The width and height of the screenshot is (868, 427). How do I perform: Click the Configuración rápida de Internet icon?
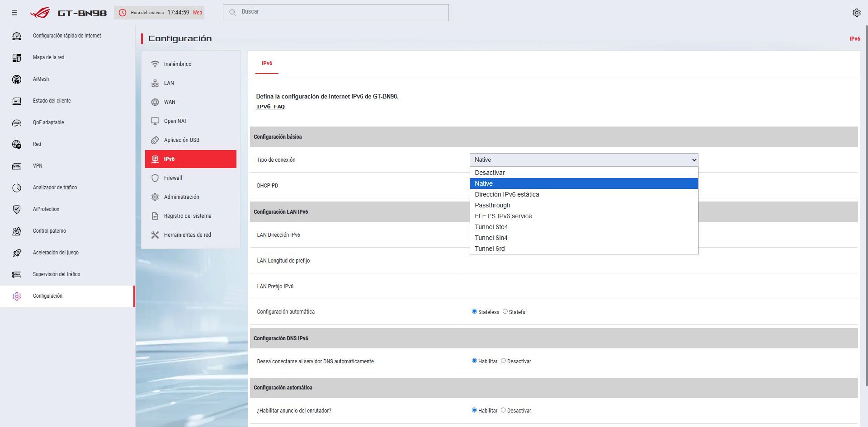(x=17, y=36)
